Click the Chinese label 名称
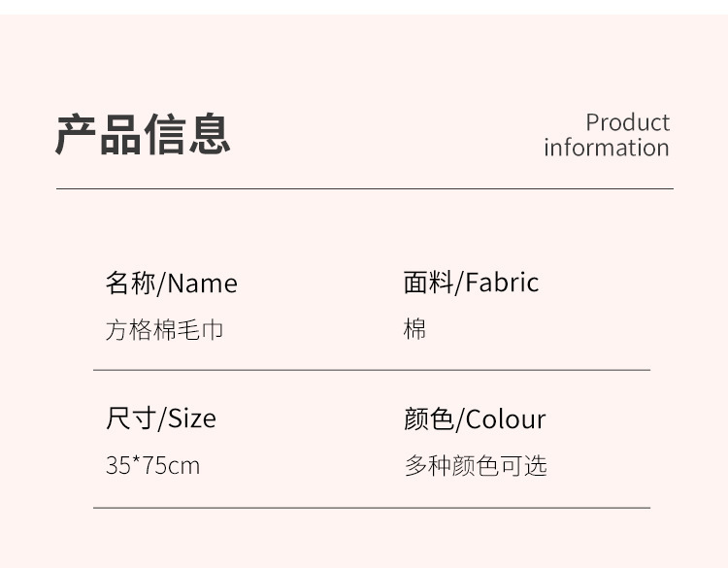 [x=130, y=283]
